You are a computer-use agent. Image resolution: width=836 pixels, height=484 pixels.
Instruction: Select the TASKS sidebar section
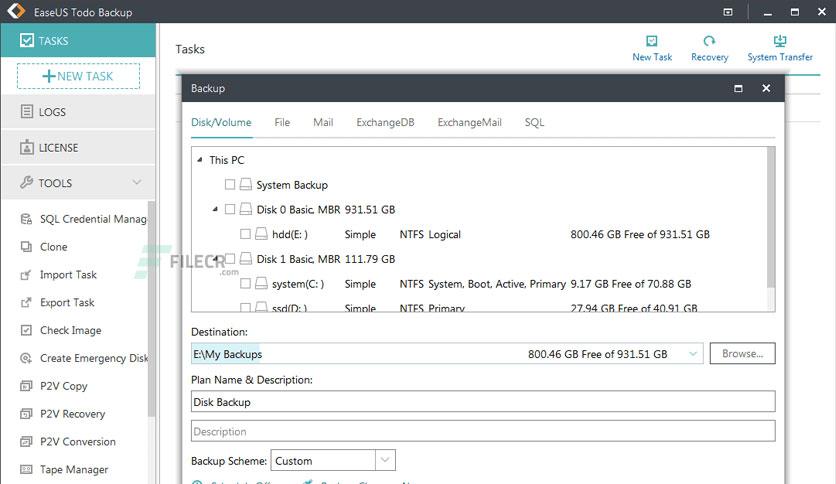pos(78,40)
